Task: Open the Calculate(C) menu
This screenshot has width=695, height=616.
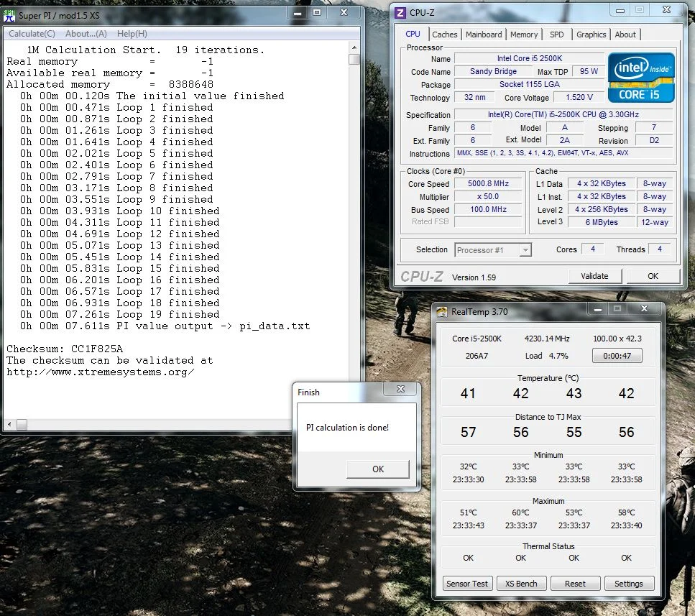Action: pos(32,34)
